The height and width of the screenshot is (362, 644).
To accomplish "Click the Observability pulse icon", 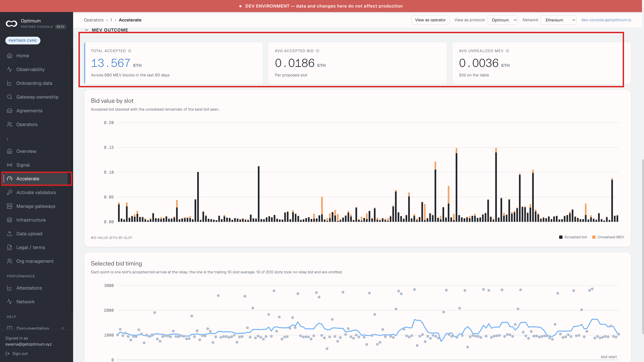I will pyautogui.click(x=10, y=69).
